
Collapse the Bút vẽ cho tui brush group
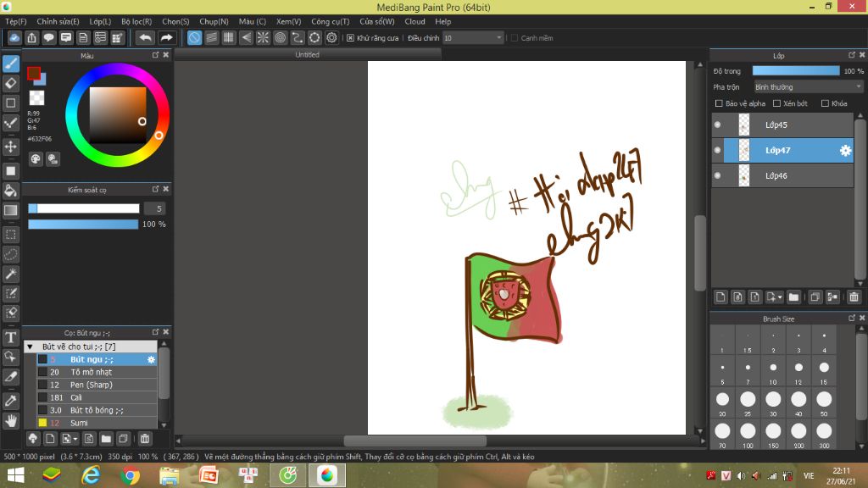click(x=30, y=347)
